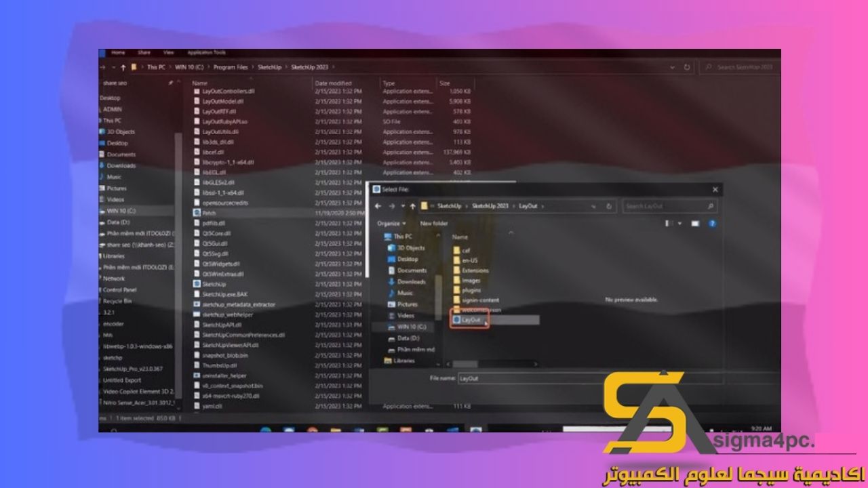
Task: Change the view icon in the dialog toolbar
Action: click(x=669, y=223)
